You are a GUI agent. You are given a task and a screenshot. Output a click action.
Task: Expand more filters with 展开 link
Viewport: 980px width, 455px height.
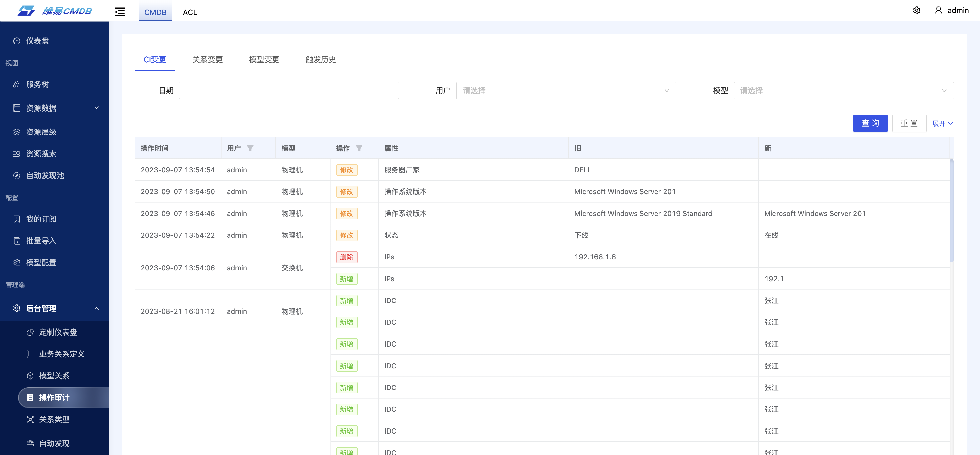(942, 123)
